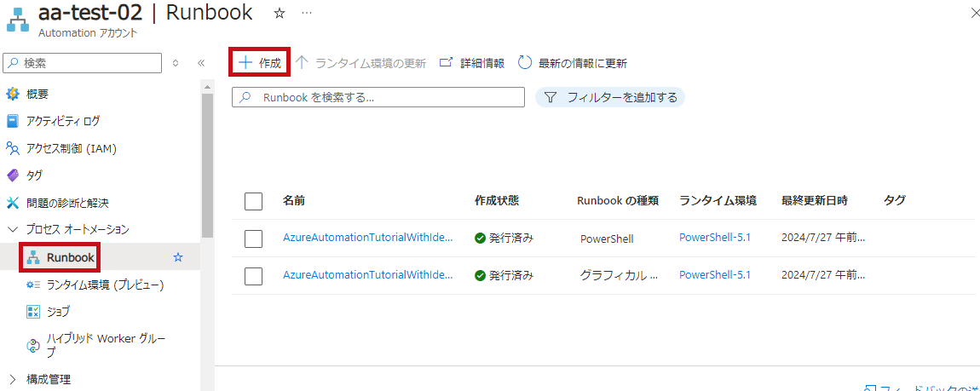This screenshot has width=980, height=391.
Task: Click the Automation アカウント subtitle text
Action: point(87,33)
